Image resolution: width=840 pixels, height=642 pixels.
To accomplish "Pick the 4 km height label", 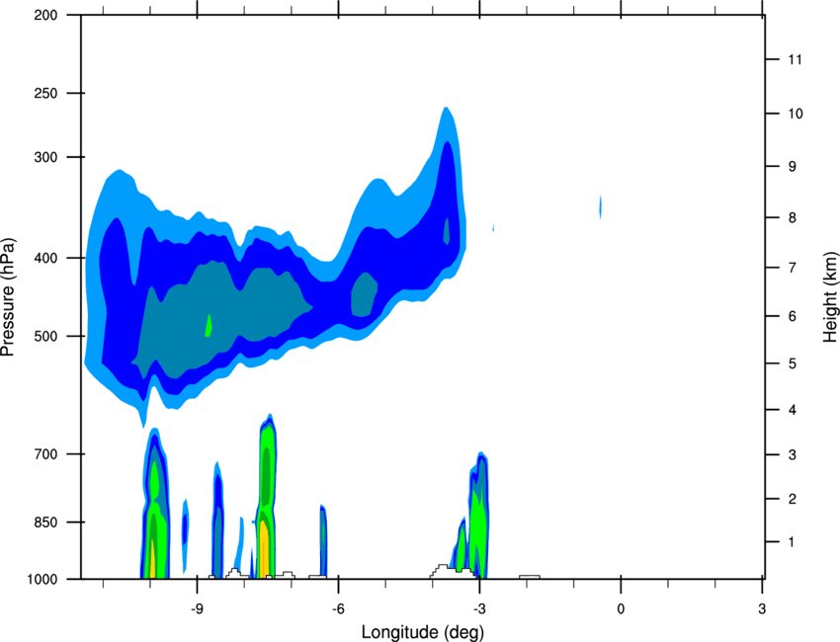I will (x=793, y=410).
